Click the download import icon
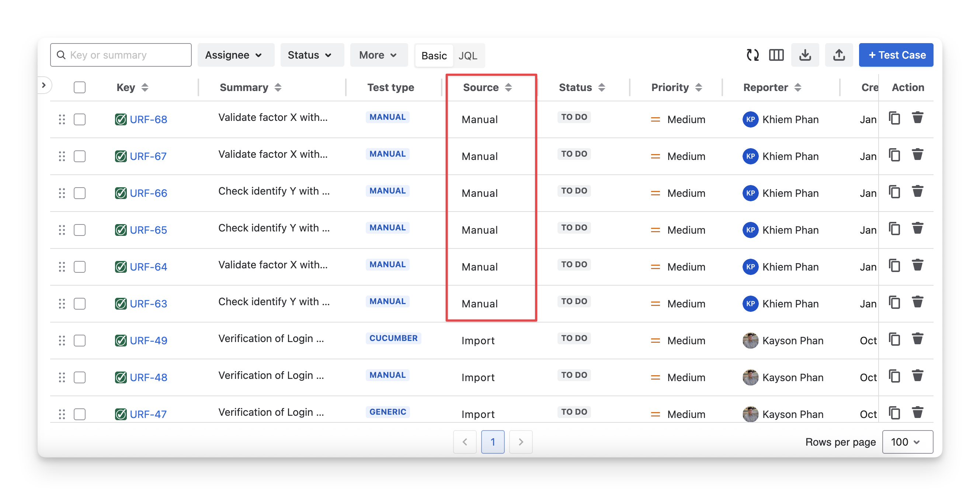The width and height of the screenshot is (980, 495). point(805,55)
